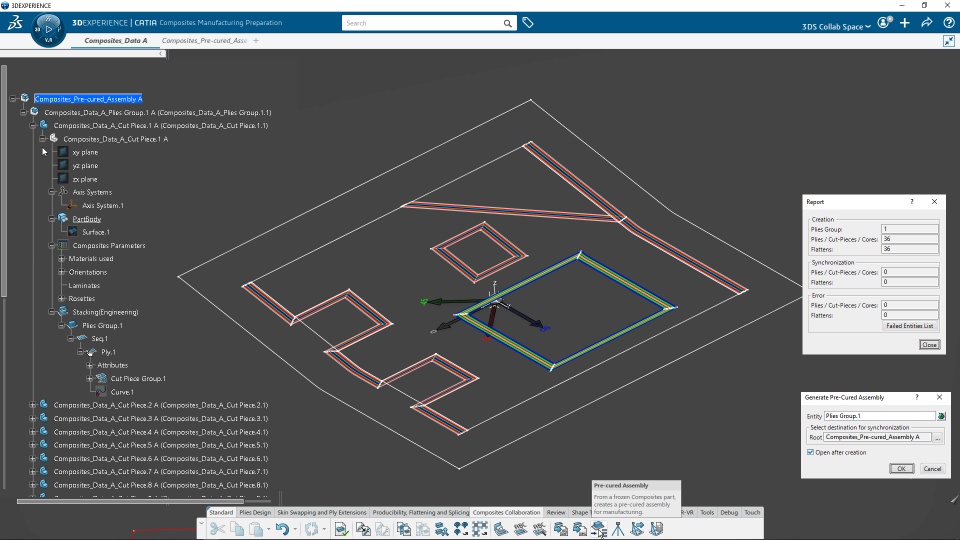Expand Composites_Data_A_Cut Piece.5 A node

click(x=32, y=445)
